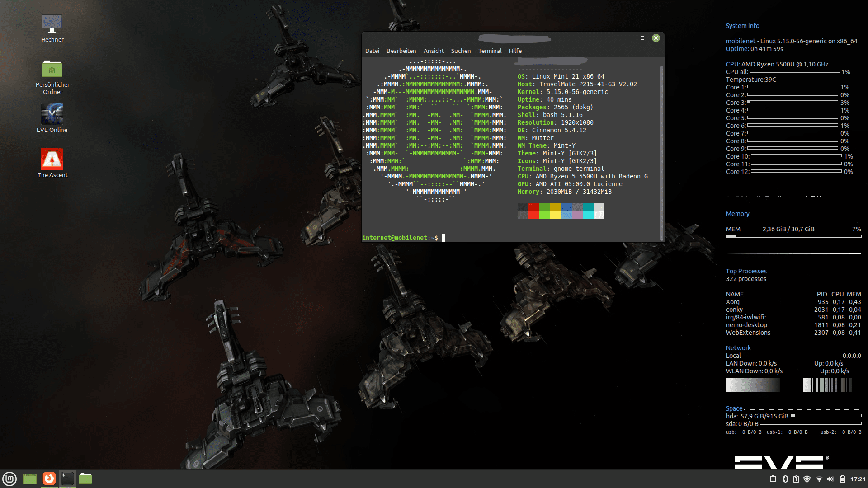
Task: Click the Core 3 usage bar
Action: tap(793, 102)
